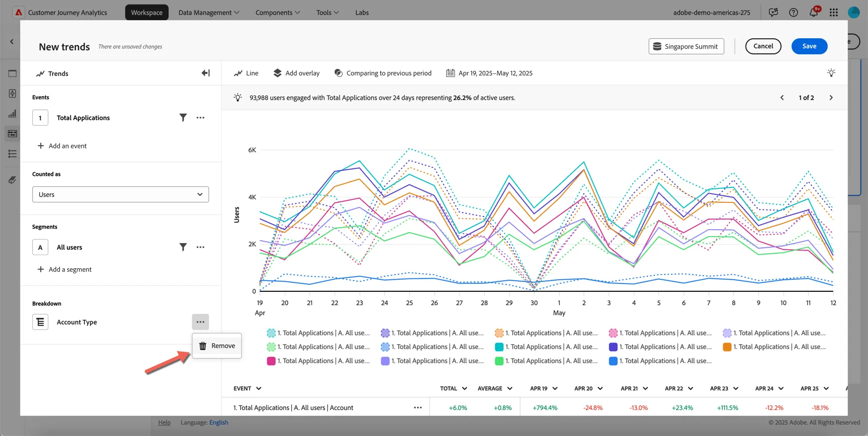This screenshot has width=868, height=436.
Task: Open the user profile avatar
Action: point(854,12)
